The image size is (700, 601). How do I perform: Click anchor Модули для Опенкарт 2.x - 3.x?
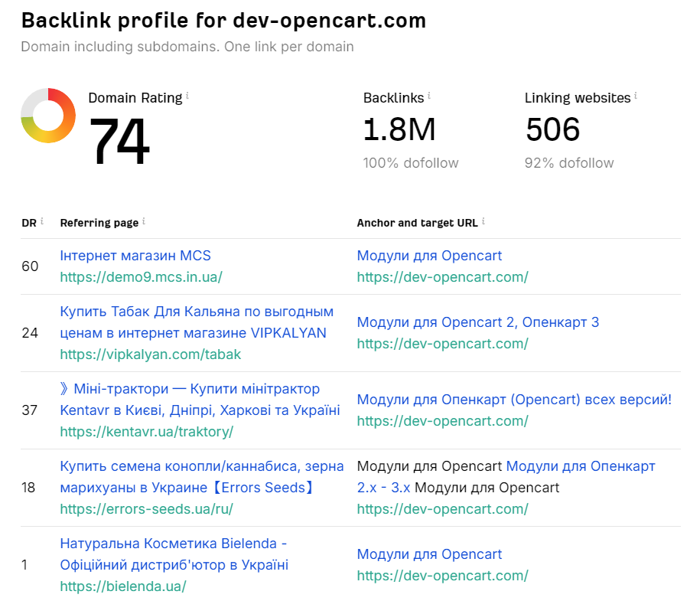581,466
